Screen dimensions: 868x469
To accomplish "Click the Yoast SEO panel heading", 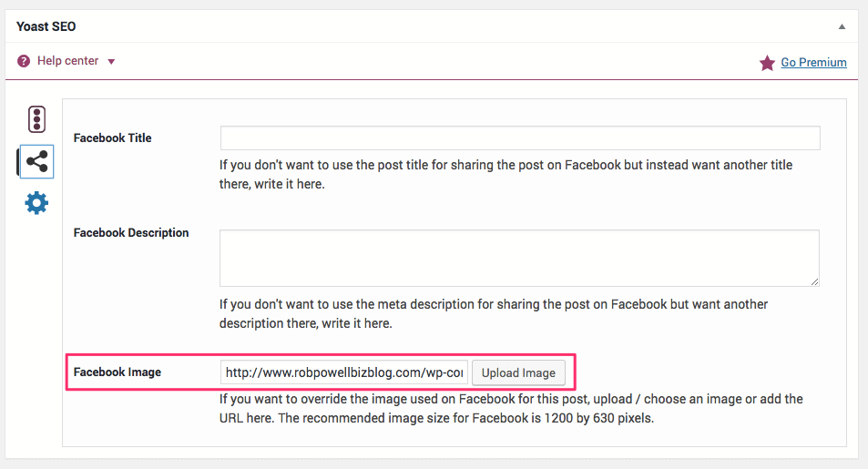I will click(46, 26).
